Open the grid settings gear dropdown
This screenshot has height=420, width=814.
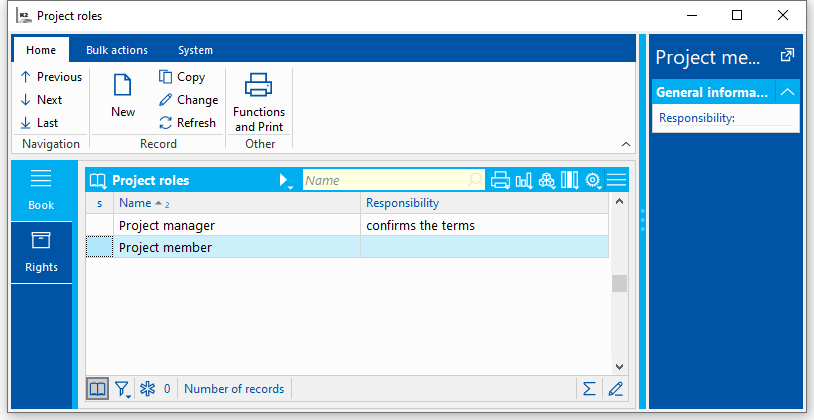tap(593, 181)
